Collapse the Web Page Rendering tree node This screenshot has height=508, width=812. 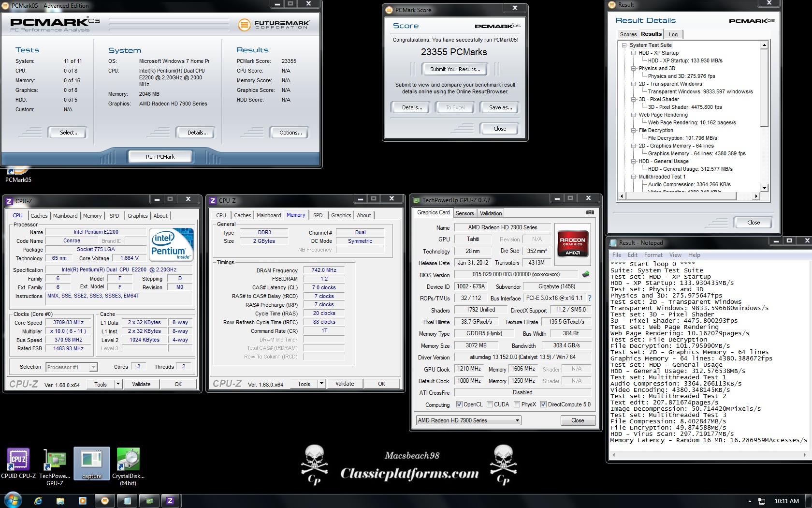[634, 115]
